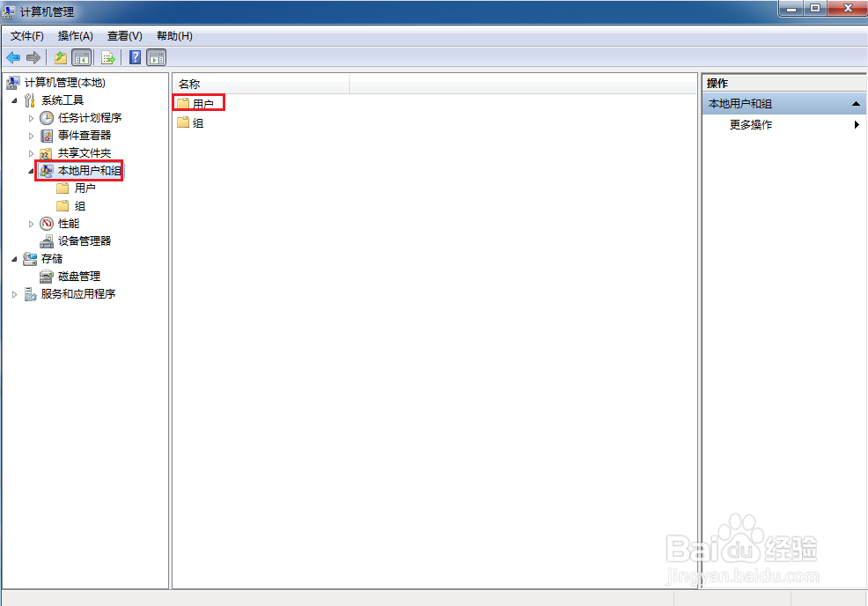
Task: Select 存储 tree item
Action: [x=51, y=259]
